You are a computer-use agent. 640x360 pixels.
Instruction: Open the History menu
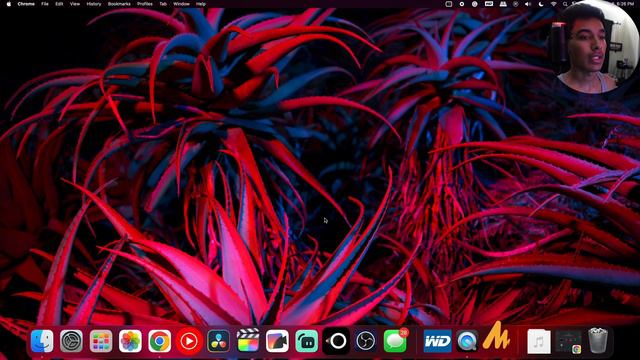[x=94, y=4]
